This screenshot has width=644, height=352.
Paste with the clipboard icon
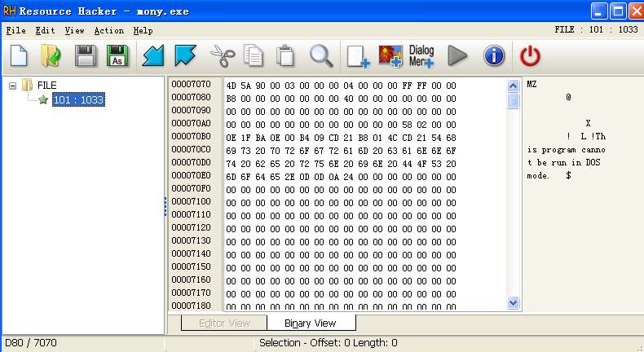[x=285, y=56]
